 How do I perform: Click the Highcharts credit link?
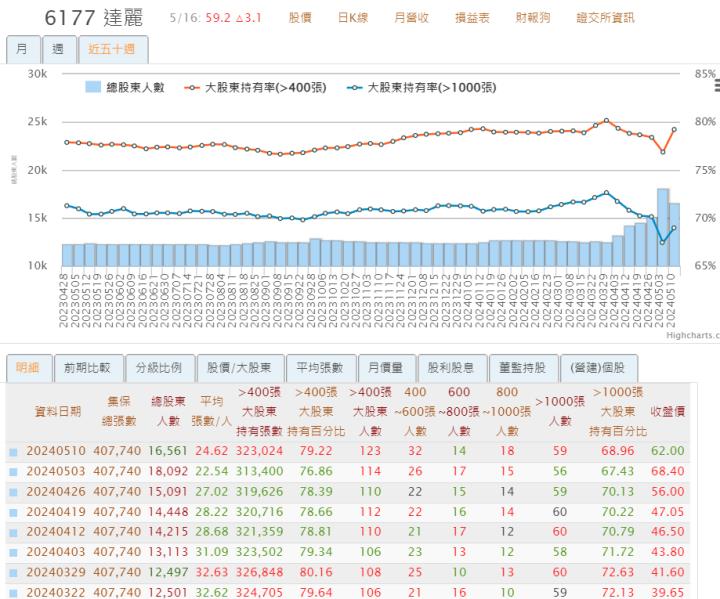coord(693,335)
